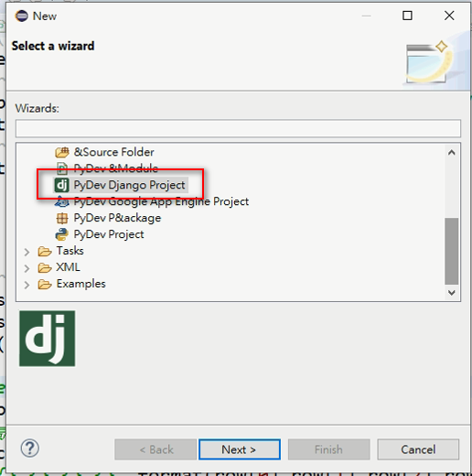Click the Tasks folder icon
This screenshot has height=476, width=472.
point(45,251)
